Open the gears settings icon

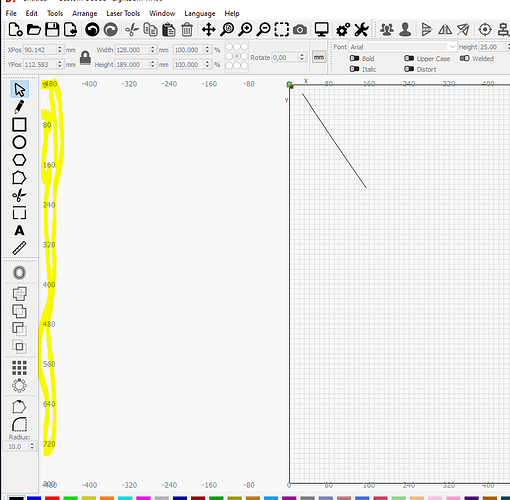(x=343, y=30)
